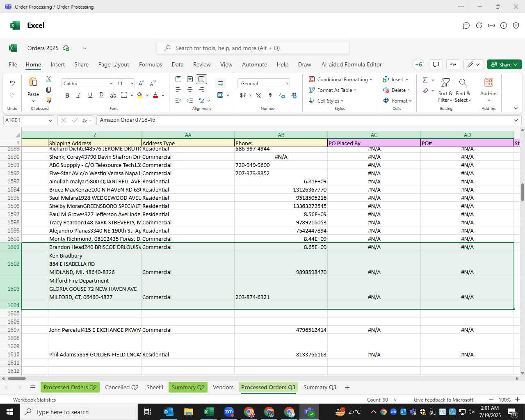Switch to Processed Orders Q2 sheet
525x420 pixels.
pos(70,387)
